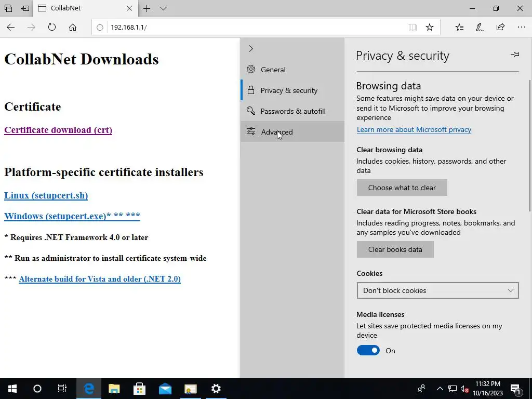Click the Add notes pen icon

[x=480, y=27]
